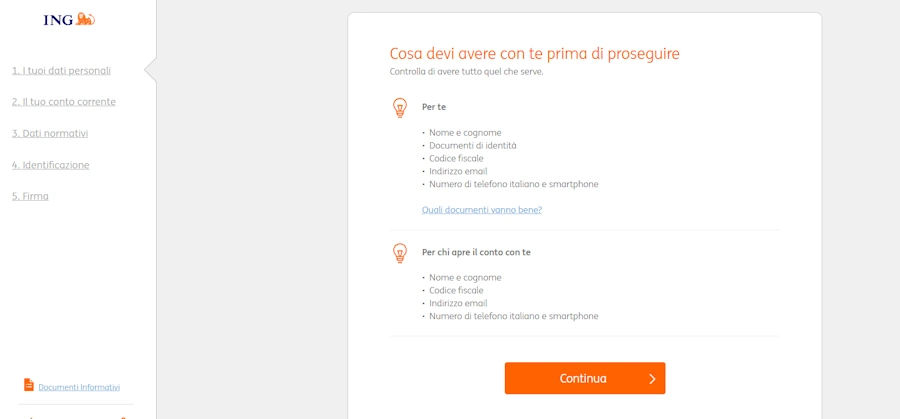Select step "3. Dati normativi"
The height and width of the screenshot is (419, 900).
pyautogui.click(x=50, y=134)
